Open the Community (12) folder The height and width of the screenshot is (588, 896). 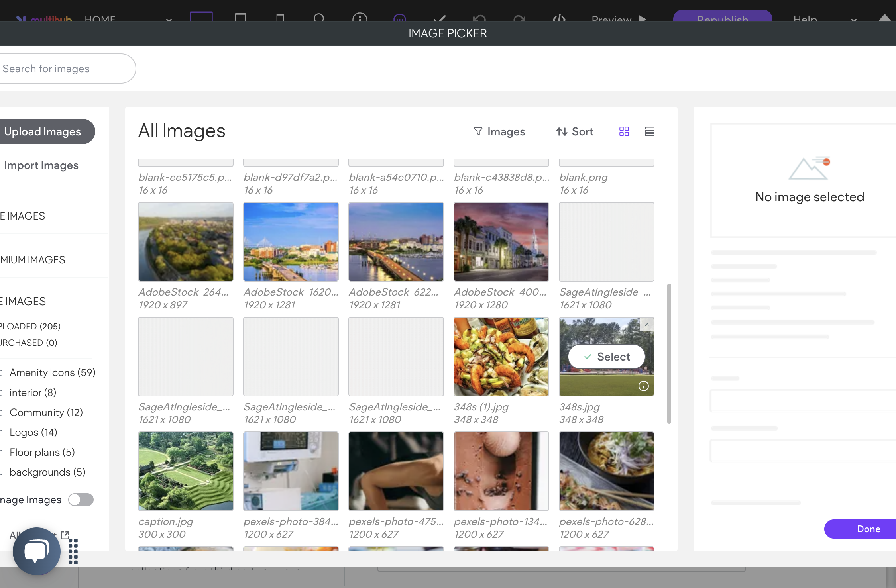pyautogui.click(x=46, y=412)
